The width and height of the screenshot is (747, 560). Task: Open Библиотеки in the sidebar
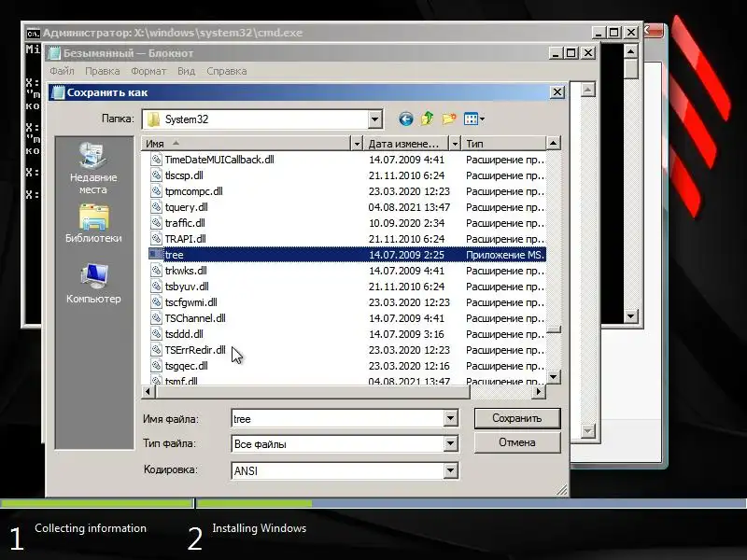[x=93, y=224]
